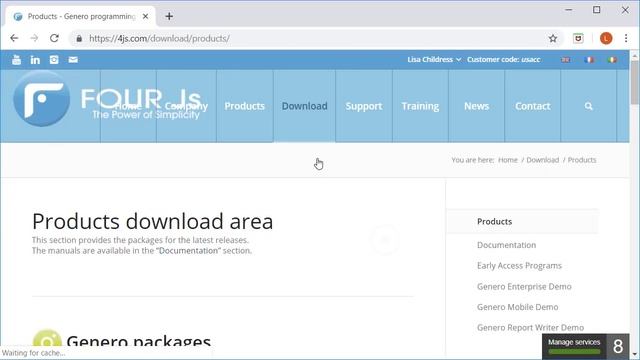
Task: Open the Support menu item
Action: pos(364,106)
